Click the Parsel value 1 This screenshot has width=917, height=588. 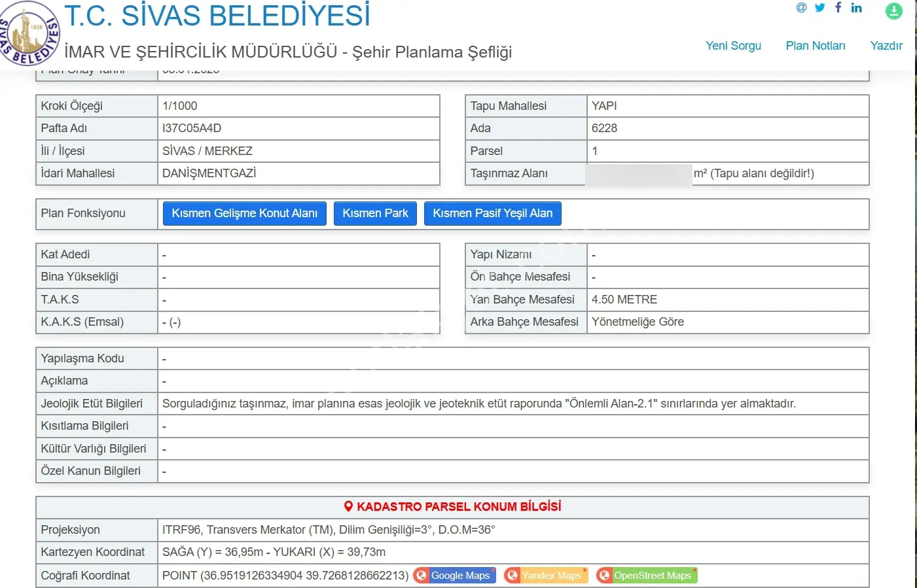click(x=595, y=151)
